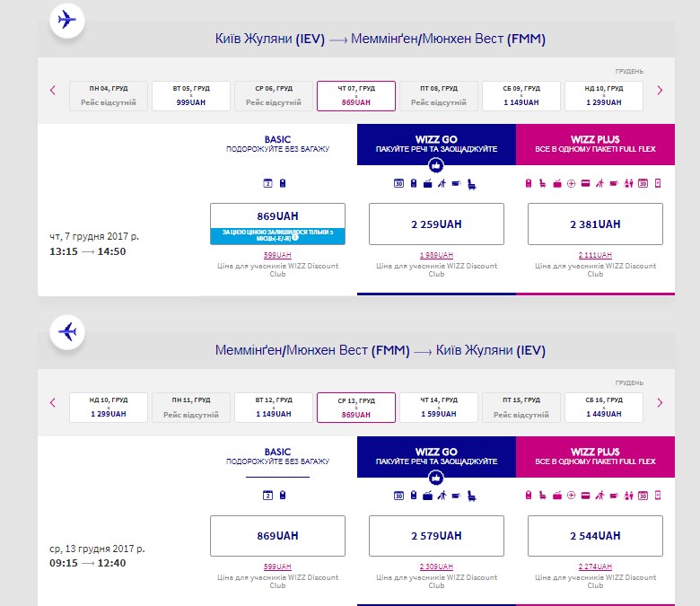Viewport: 700px width, 606px height.
Task: Show later return dates with the right arrow
Action: 660,402
